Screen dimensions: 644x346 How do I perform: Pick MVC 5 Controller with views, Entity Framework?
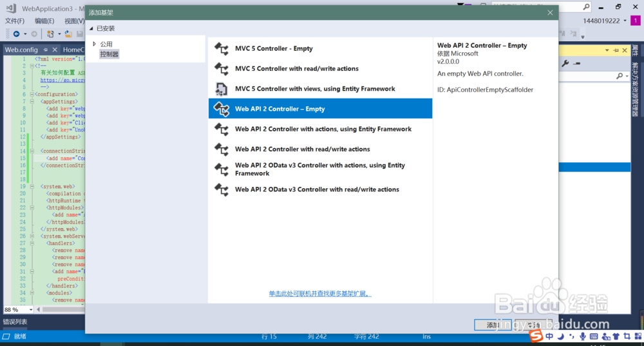[x=320, y=89]
